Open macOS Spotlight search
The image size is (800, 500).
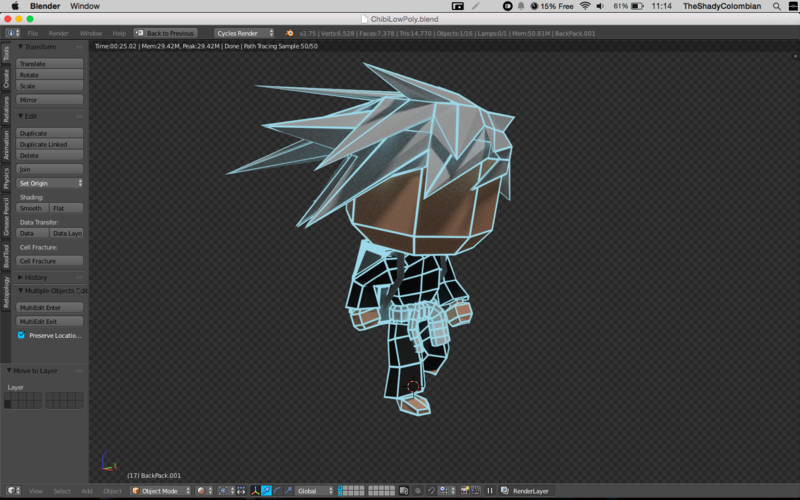tap(777, 6)
